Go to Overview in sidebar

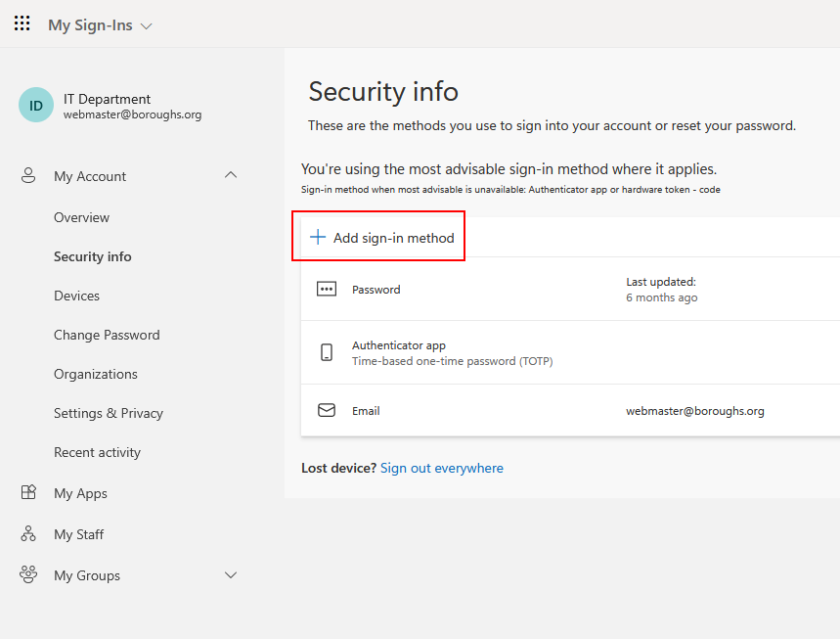pyautogui.click(x=81, y=217)
